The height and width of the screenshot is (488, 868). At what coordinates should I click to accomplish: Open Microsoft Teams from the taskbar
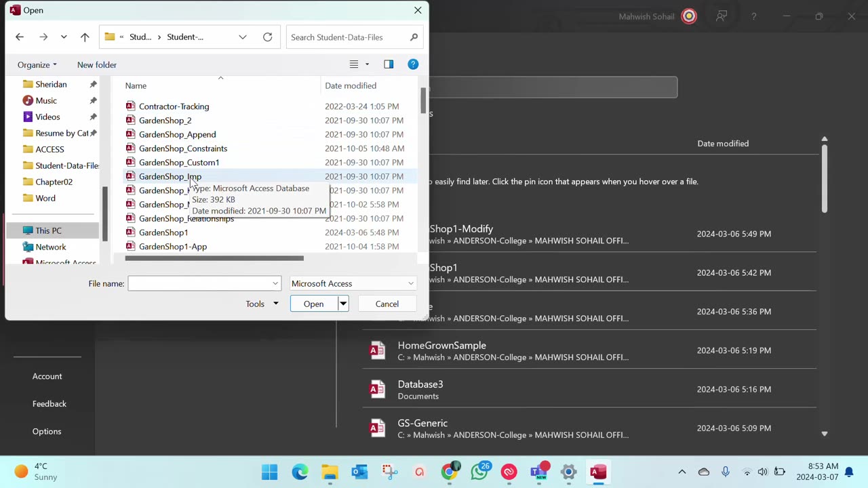click(x=538, y=472)
